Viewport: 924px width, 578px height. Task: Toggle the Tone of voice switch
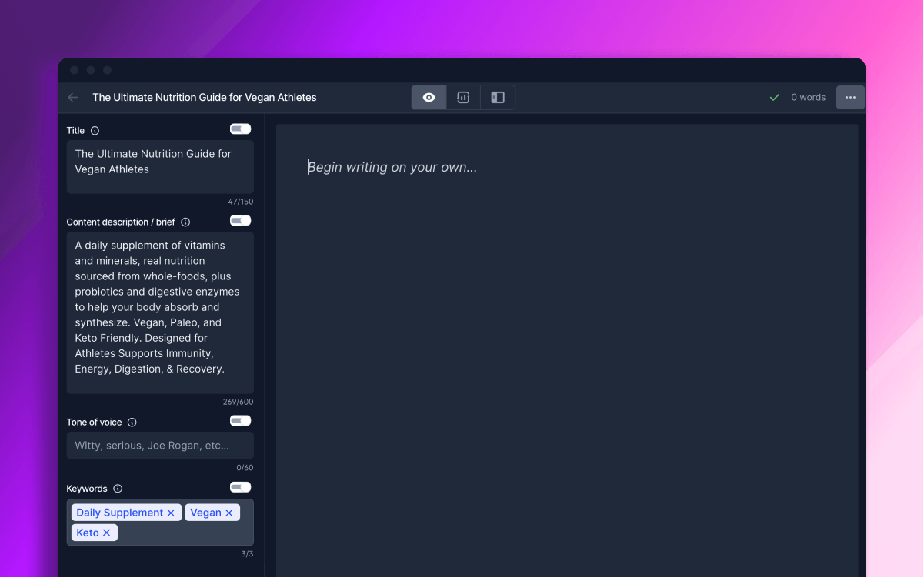click(240, 421)
